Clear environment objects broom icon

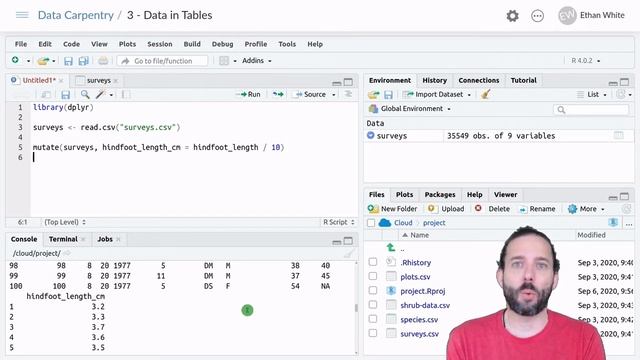485,95
